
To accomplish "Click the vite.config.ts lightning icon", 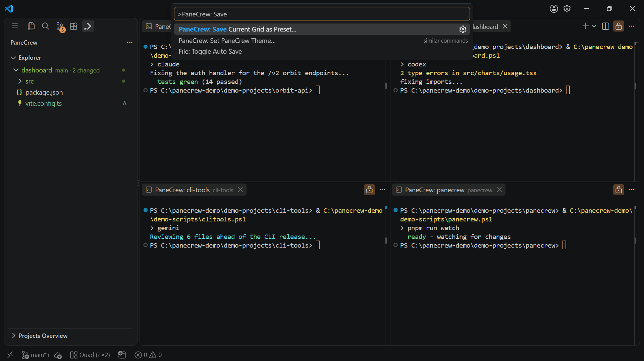I will 20,103.
